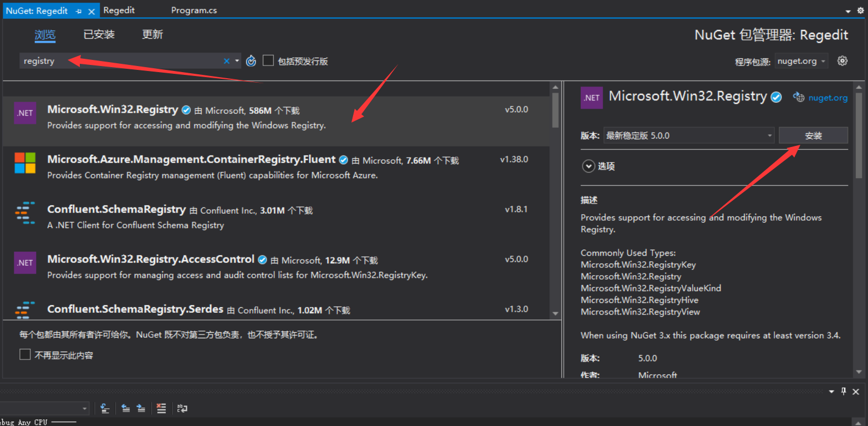The height and width of the screenshot is (426, 868).
Task: Open the nuget.org link in details pane
Action: [828, 98]
